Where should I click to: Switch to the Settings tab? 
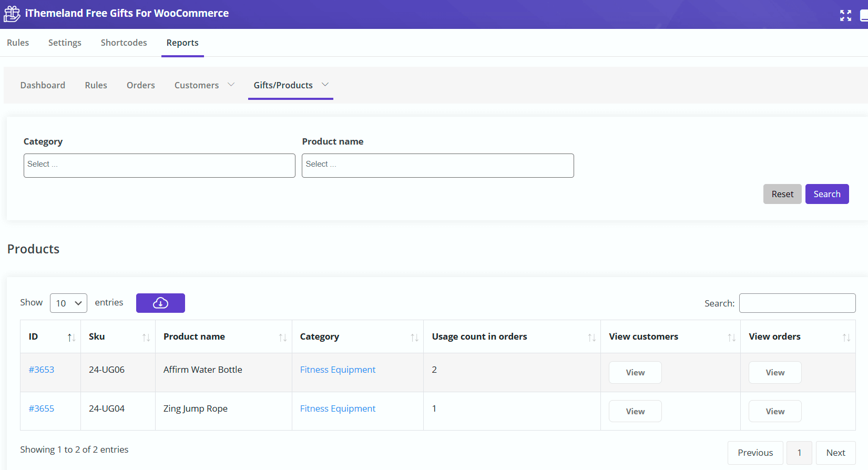point(65,43)
